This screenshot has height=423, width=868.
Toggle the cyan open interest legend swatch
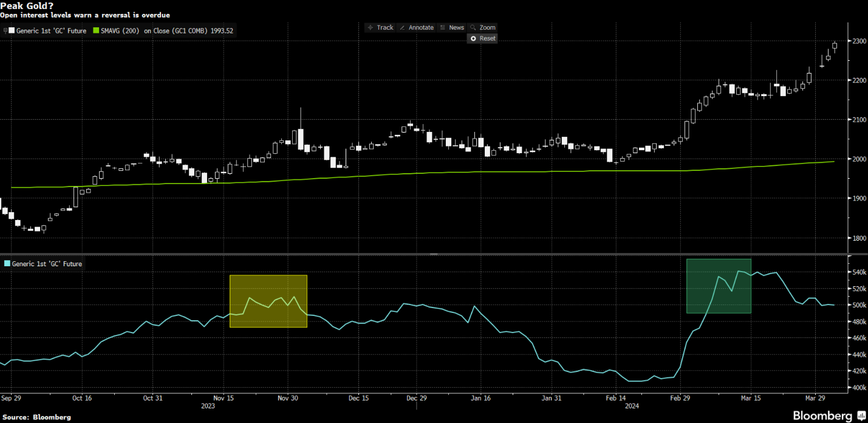(7, 264)
